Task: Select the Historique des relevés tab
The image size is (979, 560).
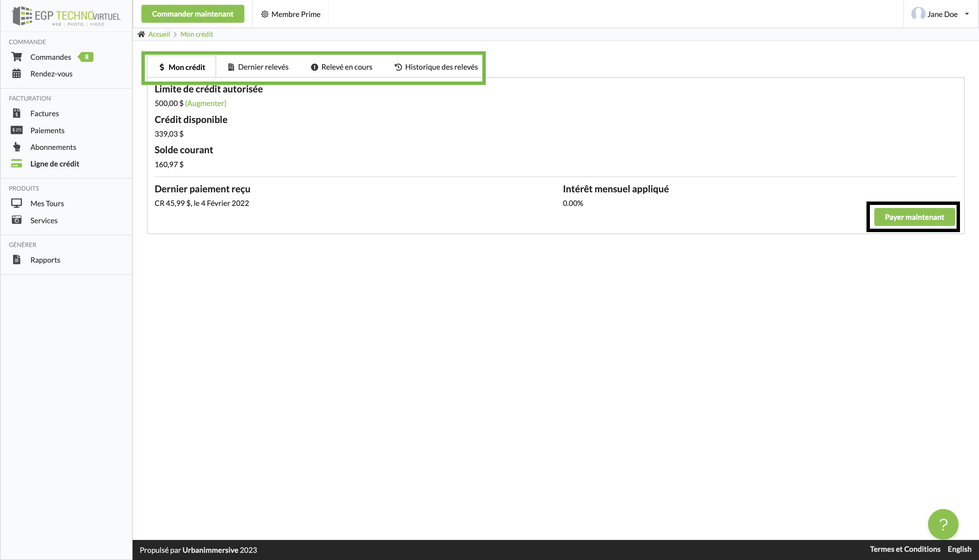Action: point(436,67)
